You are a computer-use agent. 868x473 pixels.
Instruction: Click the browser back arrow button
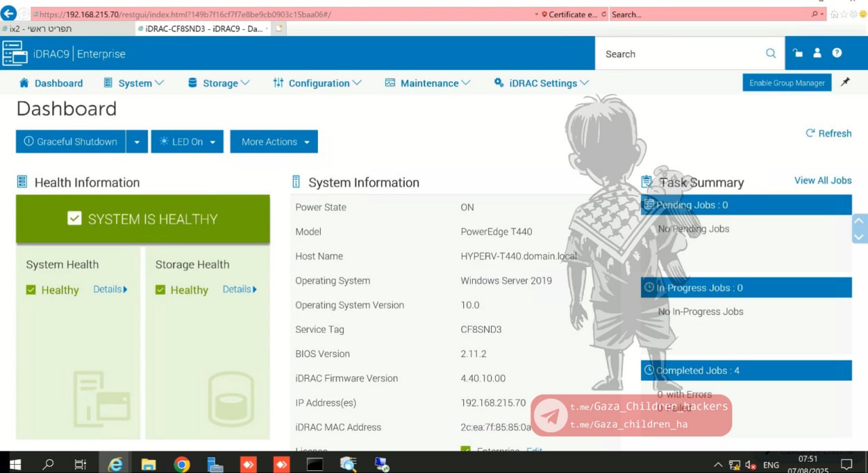pos(9,14)
